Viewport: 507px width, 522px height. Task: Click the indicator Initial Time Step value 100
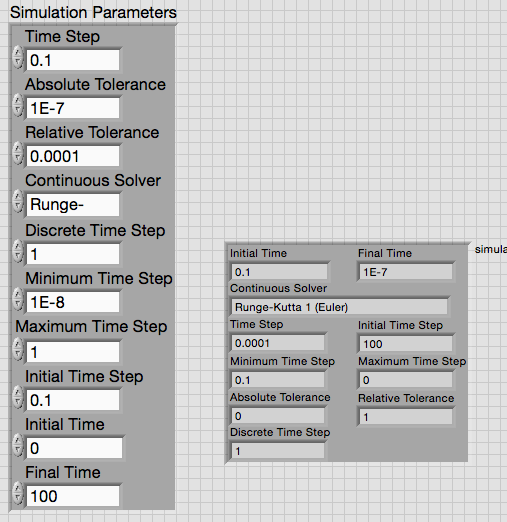tap(406, 344)
